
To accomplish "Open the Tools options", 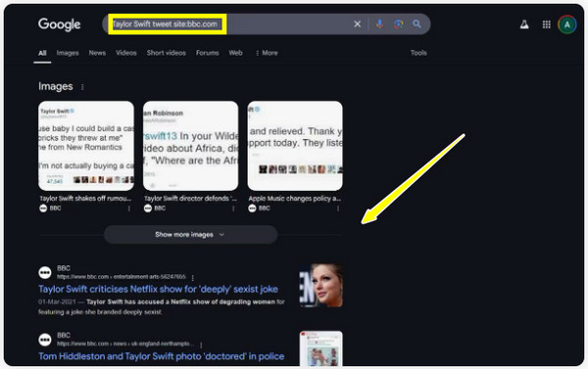I will (418, 53).
